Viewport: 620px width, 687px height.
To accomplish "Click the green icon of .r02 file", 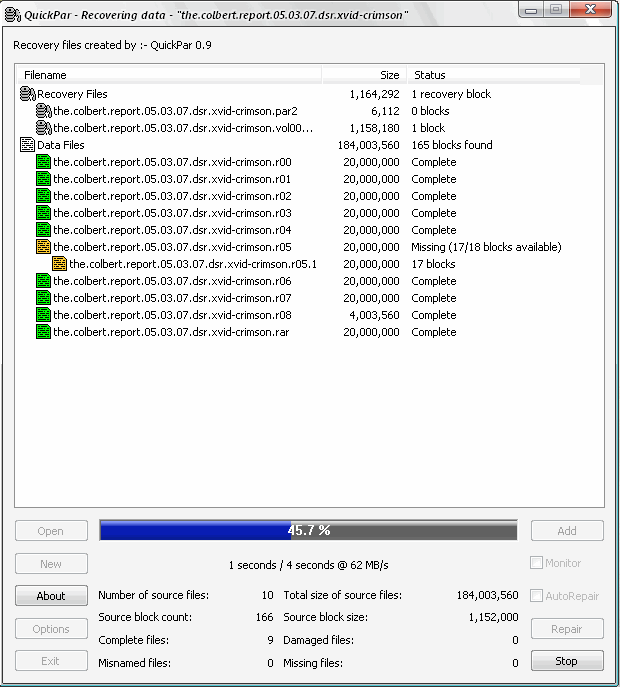I will tap(43, 196).
